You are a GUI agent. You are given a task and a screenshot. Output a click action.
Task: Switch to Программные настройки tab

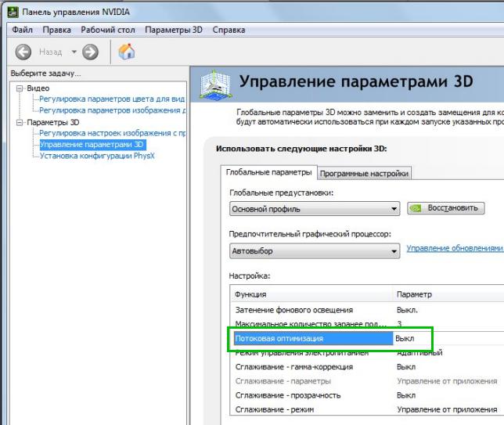coord(364,174)
